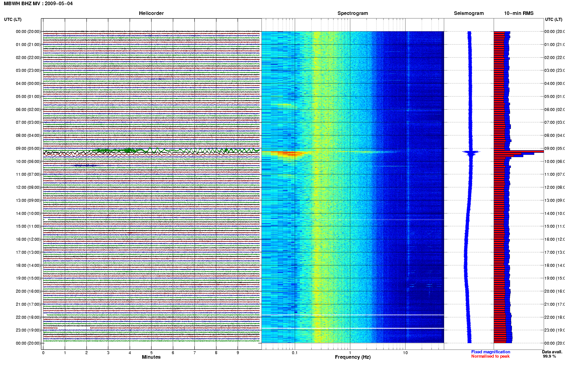Click the "21:00 (17:00)" helicorder time label
The height and width of the screenshot is (368, 588).
(x=28, y=304)
